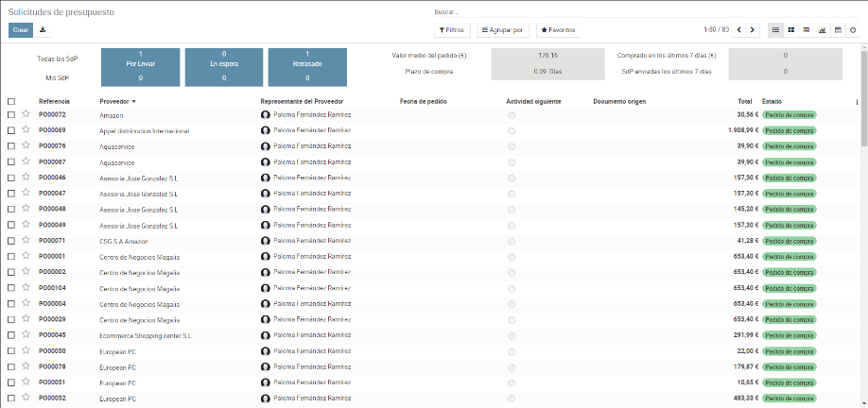Select checkbox for order PO00076
This screenshot has height=408, width=868.
tap(11, 145)
